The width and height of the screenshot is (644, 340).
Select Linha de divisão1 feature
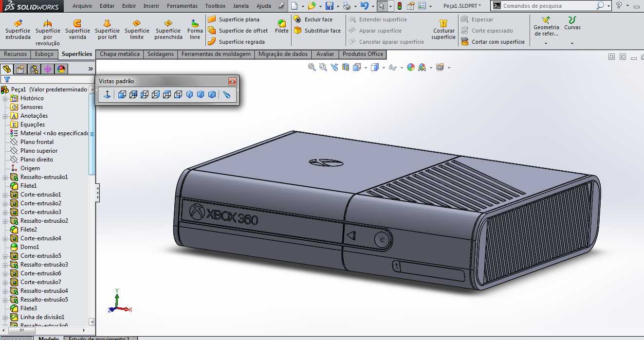37,317
